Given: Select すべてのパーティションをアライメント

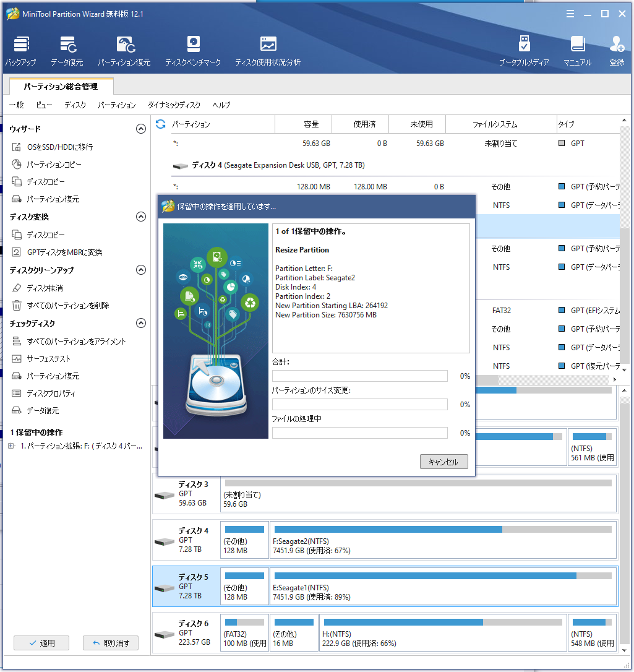Looking at the screenshot, I should click(x=69, y=341).
